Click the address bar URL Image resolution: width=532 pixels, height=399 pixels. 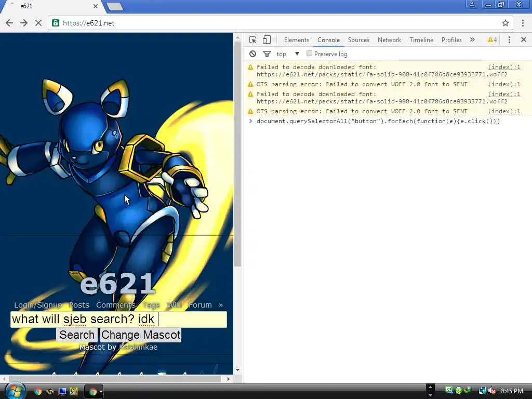point(88,23)
